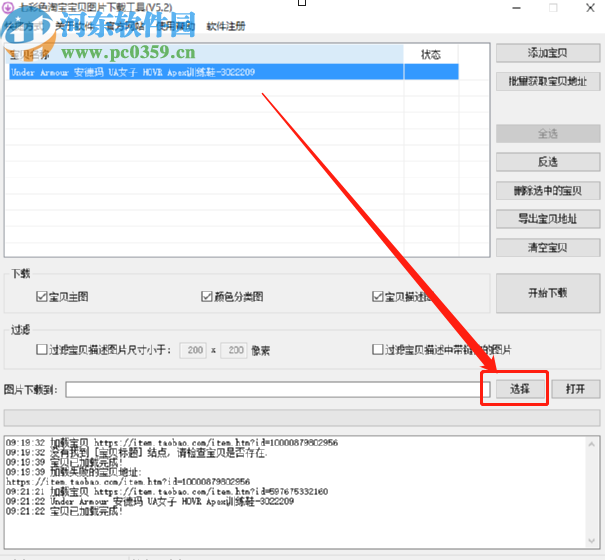The width and height of the screenshot is (605, 560).
Task: Open the 使用帮助 menu
Action: coord(176,26)
